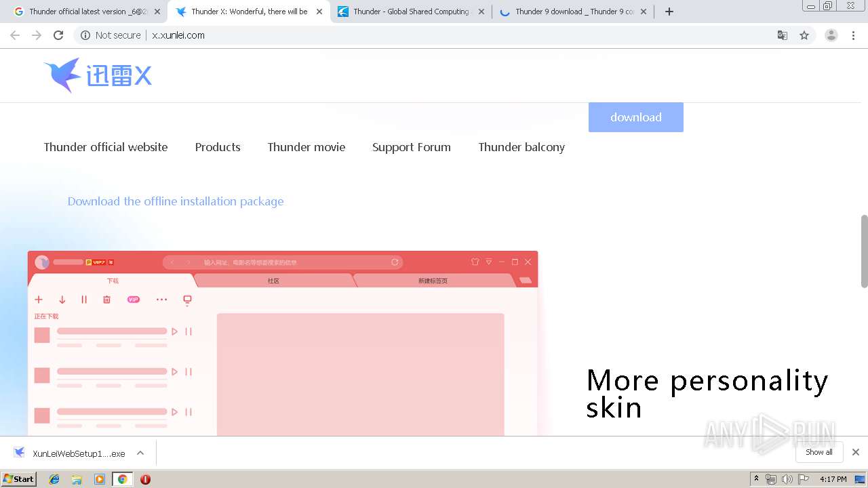Open Windows Media Player on taskbar
Image resolution: width=868 pixels, height=488 pixels.
tap(100, 479)
